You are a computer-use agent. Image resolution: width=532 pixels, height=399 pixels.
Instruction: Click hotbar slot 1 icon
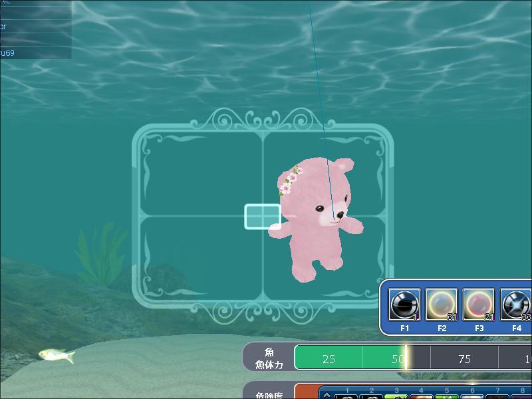pyautogui.click(x=346, y=396)
